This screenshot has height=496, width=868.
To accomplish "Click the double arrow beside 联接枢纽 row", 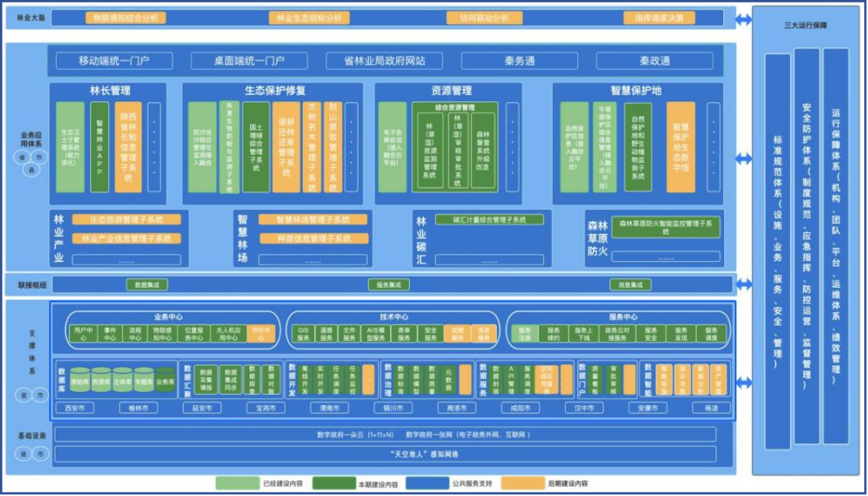I will [743, 285].
